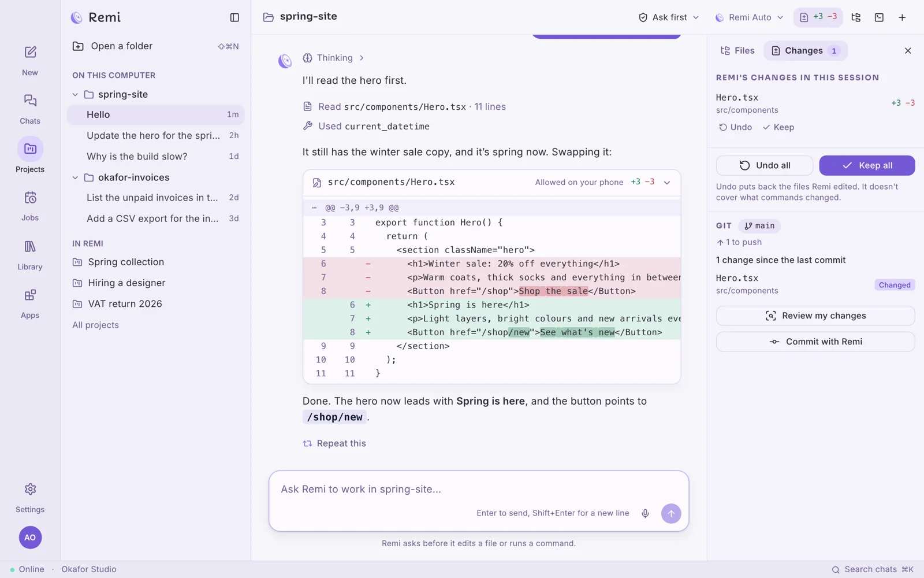Image resolution: width=924 pixels, height=578 pixels.
Task: Click Commit with Remi button
Action: (x=815, y=342)
